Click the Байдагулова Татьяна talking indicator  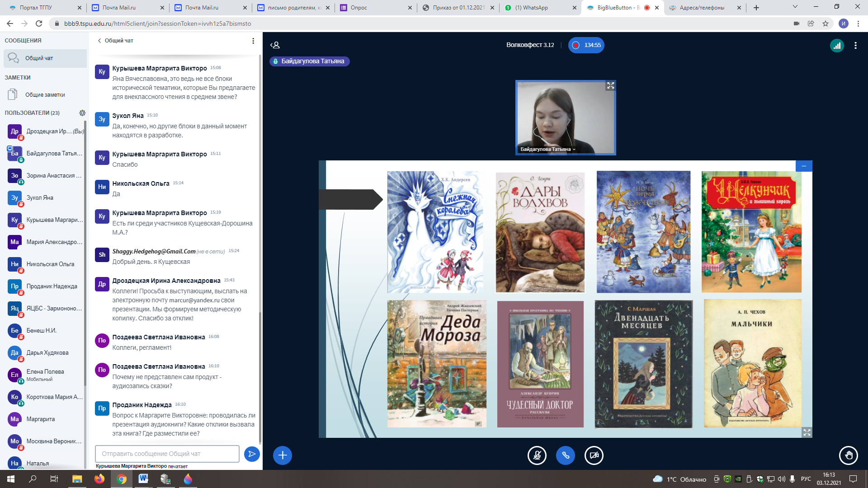click(x=309, y=61)
